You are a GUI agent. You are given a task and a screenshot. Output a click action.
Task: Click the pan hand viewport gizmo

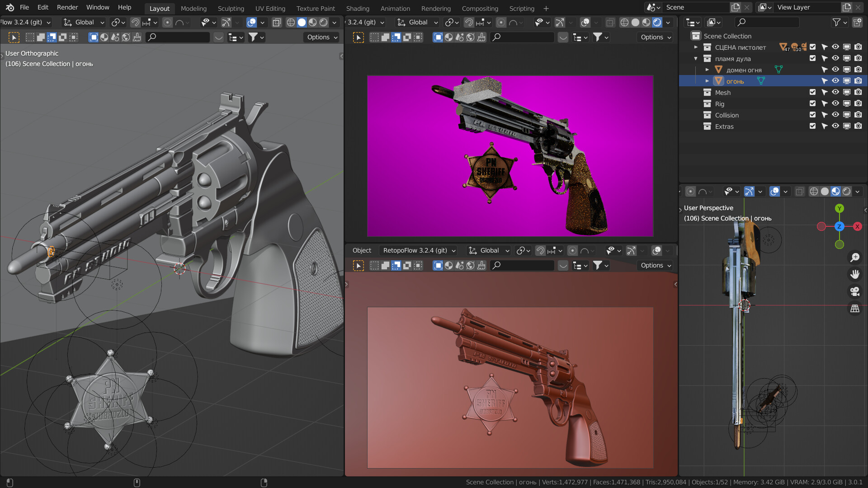tap(854, 274)
